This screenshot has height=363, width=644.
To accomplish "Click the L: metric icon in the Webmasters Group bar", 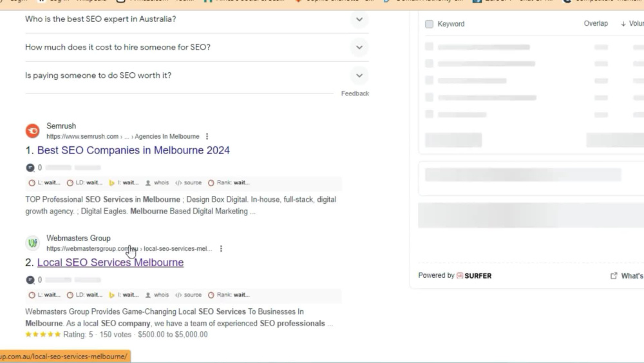I will point(32,295).
